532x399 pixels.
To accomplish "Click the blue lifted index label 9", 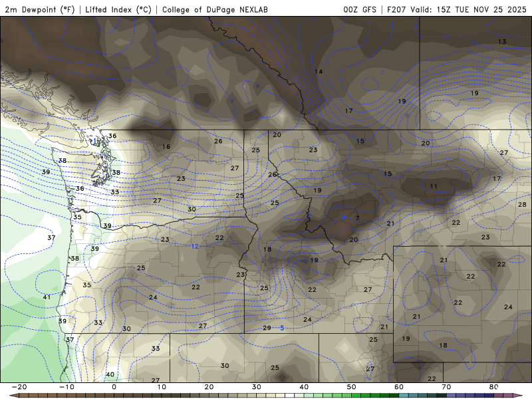I will [344, 217].
